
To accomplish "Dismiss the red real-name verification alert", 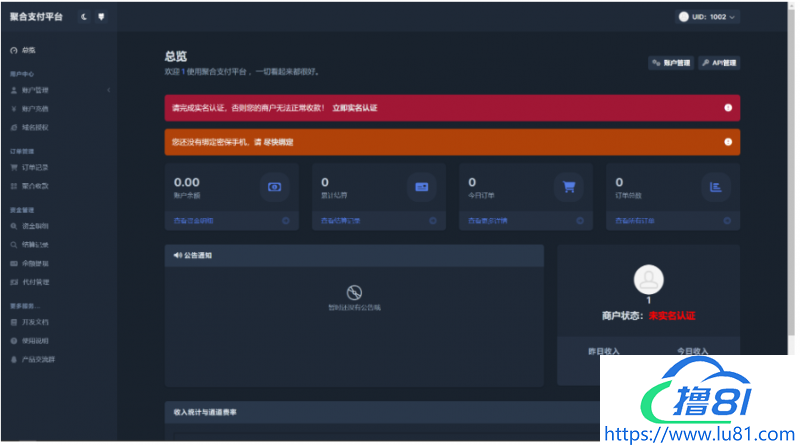I will click(x=727, y=107).
